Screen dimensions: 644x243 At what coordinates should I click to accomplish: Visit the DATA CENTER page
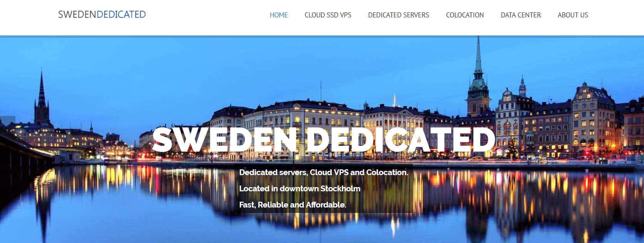[x=520, y=15]
